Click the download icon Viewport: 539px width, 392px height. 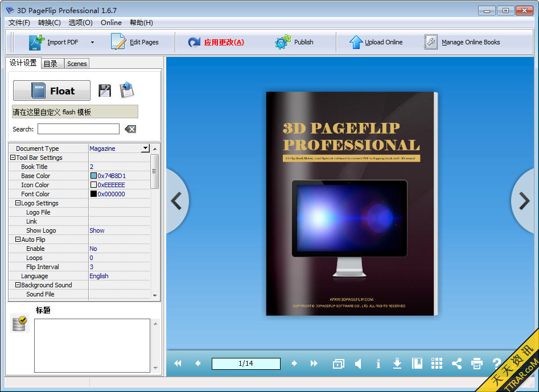coord(397,363)
